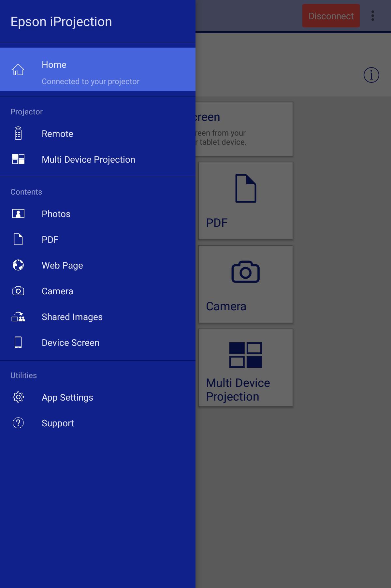Screen dimensions: 391x588
Task: Open the Multi Device Projection tile
Action: (x=246, y=368)
